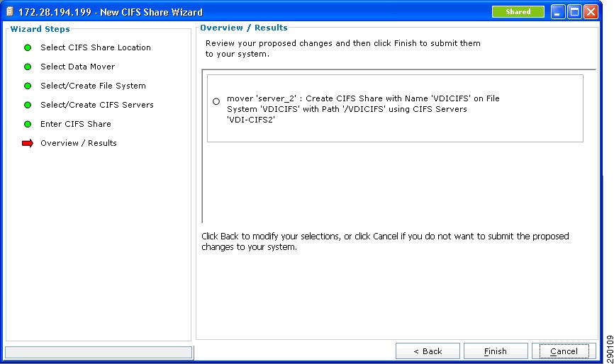Jump to Select/Create File System step
The width and height of the screenshot is (614, 364).
coord(93,86)
